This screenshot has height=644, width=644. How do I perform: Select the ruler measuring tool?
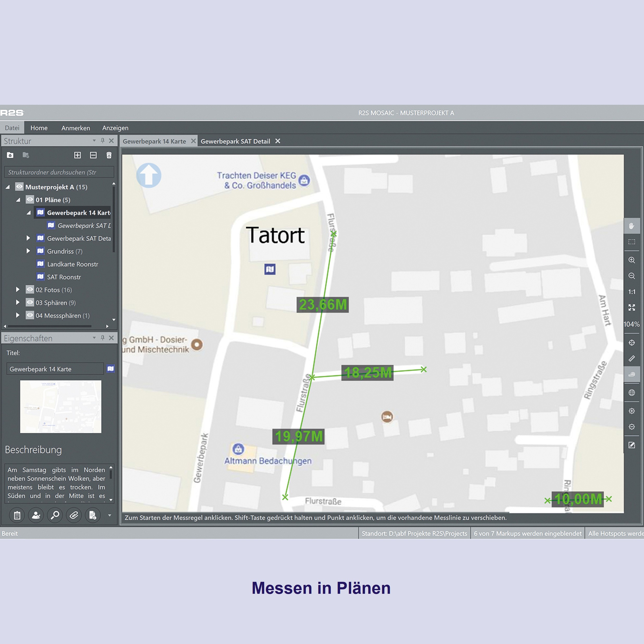[631, 359]
